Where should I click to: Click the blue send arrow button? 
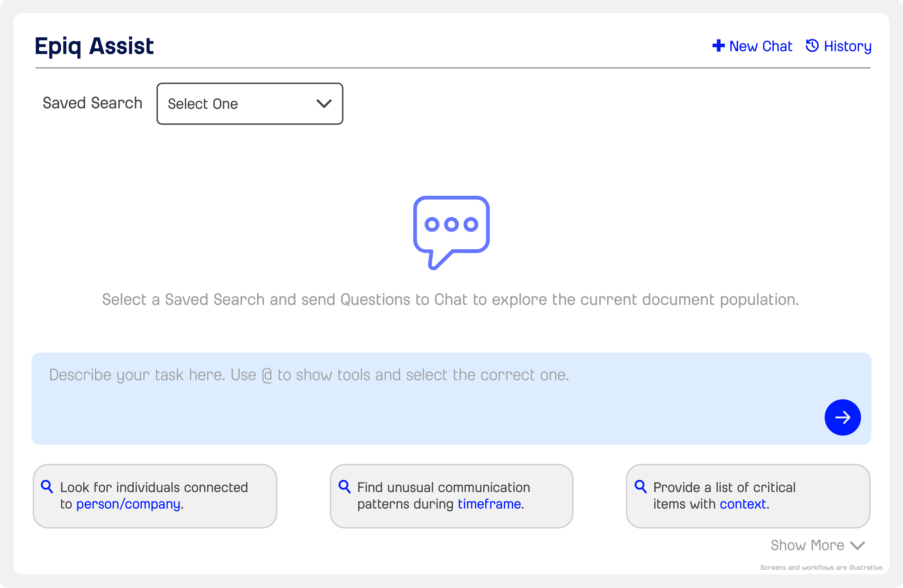pos(842,417)
